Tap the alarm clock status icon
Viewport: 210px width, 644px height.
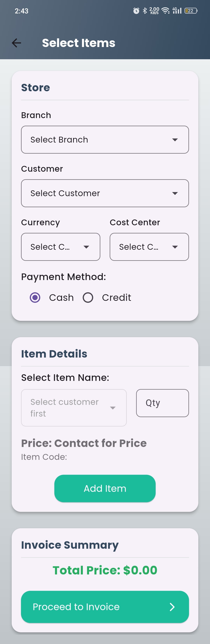(x=136, y=11)
